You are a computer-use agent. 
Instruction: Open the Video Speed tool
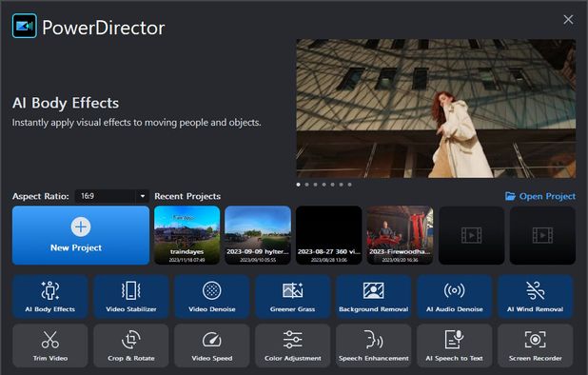212,345
